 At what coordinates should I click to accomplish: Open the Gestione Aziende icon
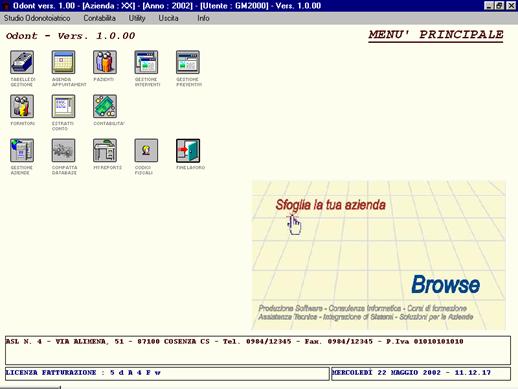(22, 150)
